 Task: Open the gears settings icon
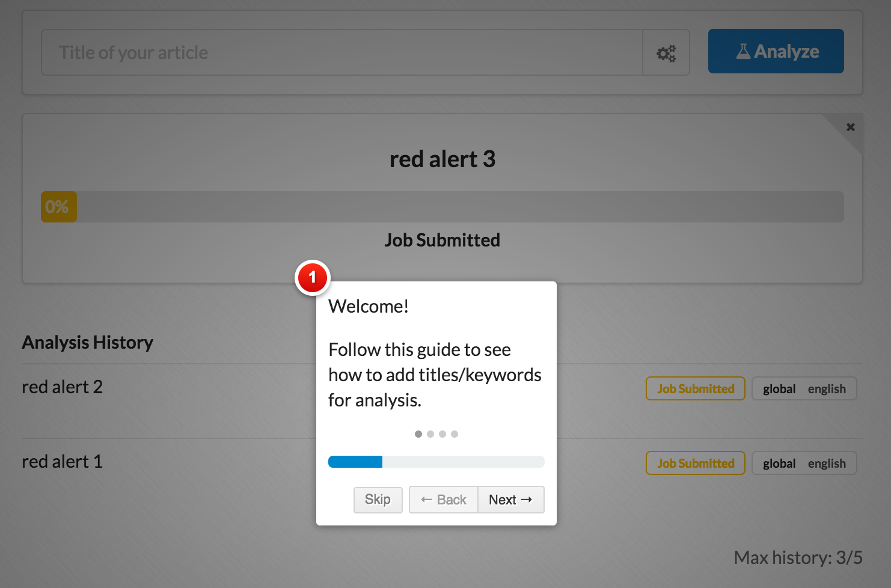point(666,53)
